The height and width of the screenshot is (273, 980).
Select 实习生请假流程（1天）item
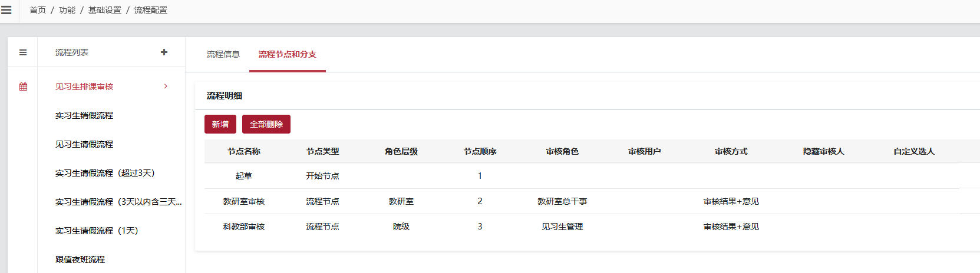(97, 231)
